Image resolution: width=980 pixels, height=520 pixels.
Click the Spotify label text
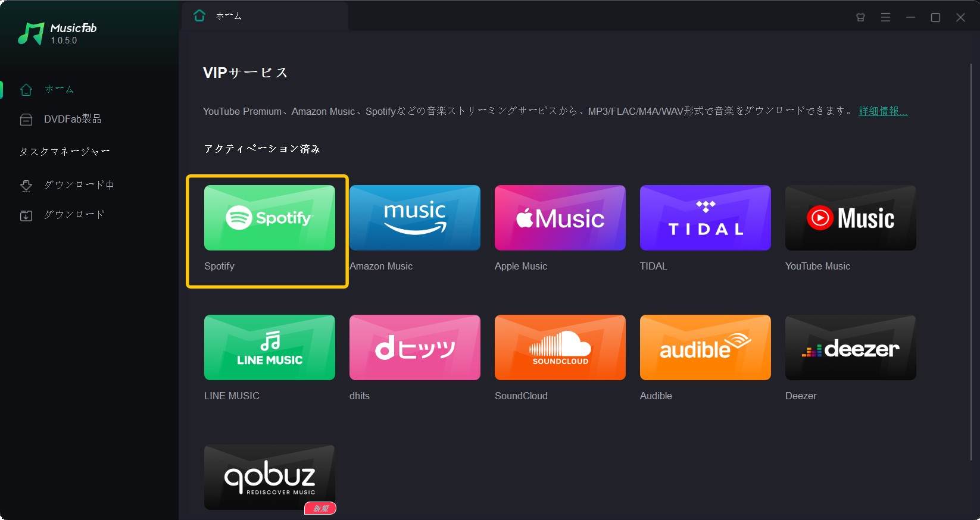219,266
